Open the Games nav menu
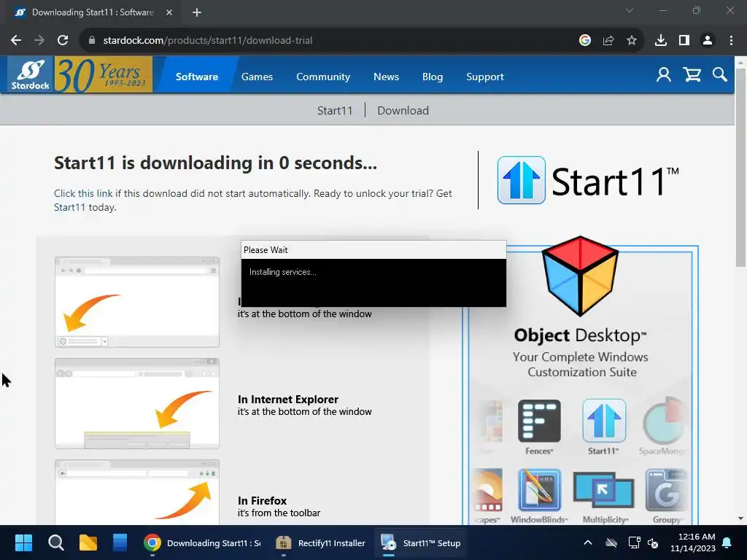The width and height of the screenshot is (747, 560). tap(257, 77)
